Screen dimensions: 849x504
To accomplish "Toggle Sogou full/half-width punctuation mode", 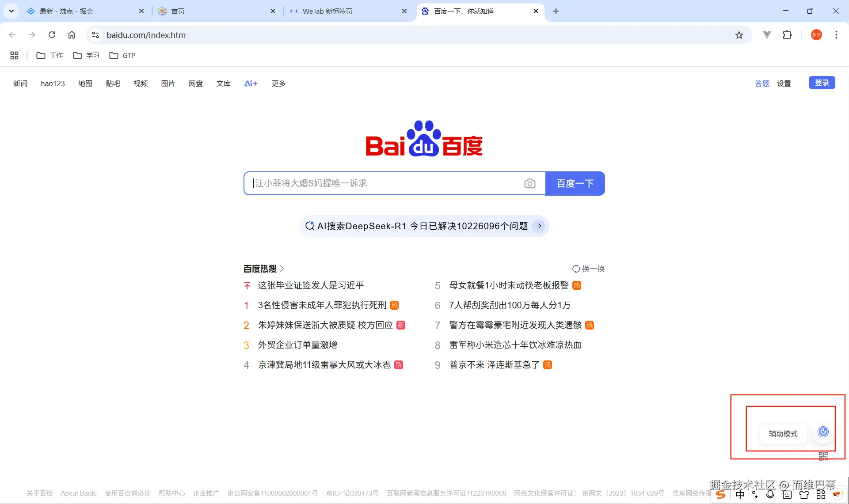I will [755, 495].
